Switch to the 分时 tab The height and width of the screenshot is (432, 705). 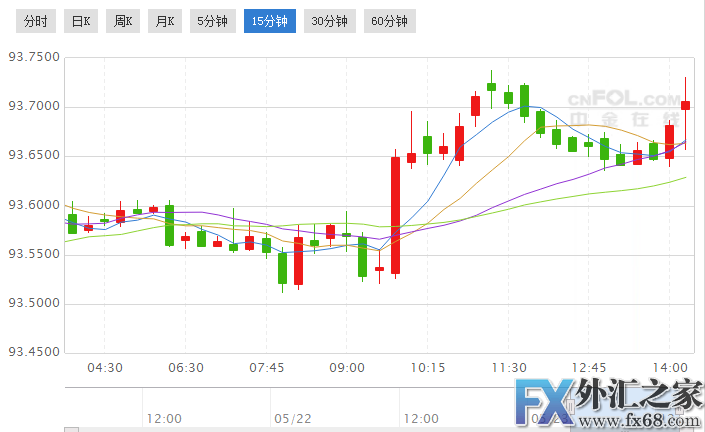(35, 21)
